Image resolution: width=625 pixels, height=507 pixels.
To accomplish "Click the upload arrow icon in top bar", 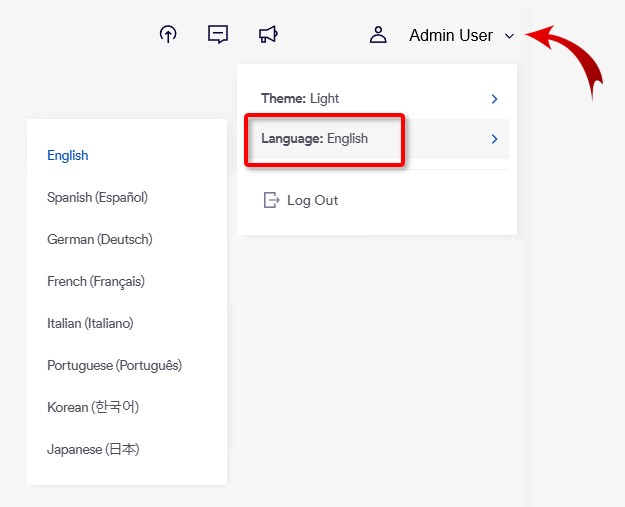I will point(168,34).
